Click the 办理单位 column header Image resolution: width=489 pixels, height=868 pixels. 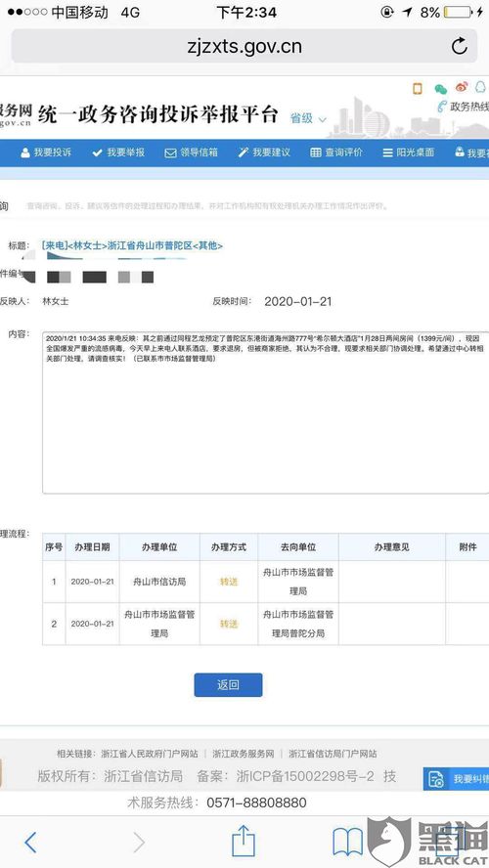[159, 547]
